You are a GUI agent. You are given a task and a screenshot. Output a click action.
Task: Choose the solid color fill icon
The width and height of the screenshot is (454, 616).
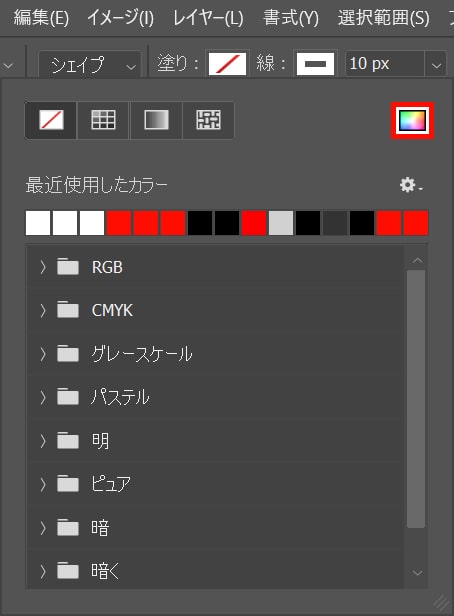click(x=103, y=120)
